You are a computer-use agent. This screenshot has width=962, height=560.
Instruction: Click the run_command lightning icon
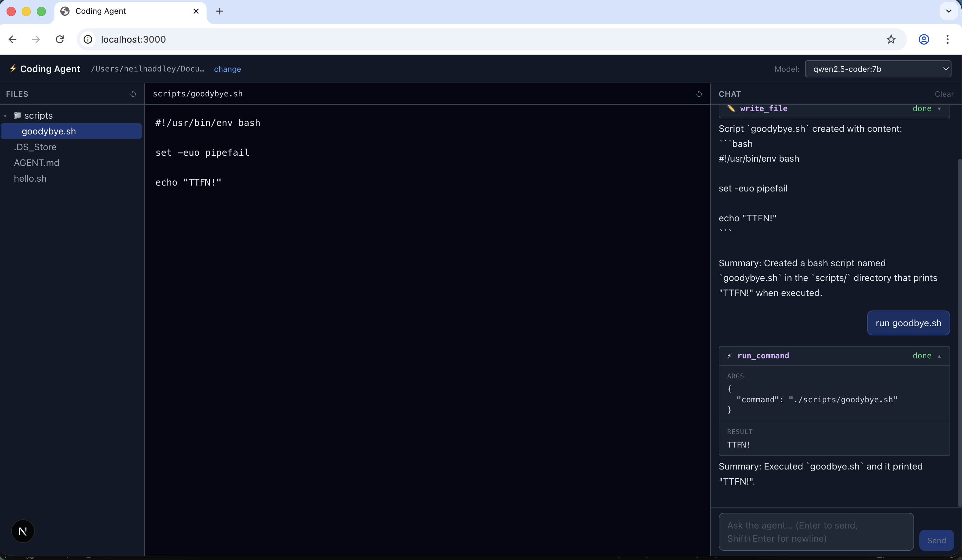730,355
